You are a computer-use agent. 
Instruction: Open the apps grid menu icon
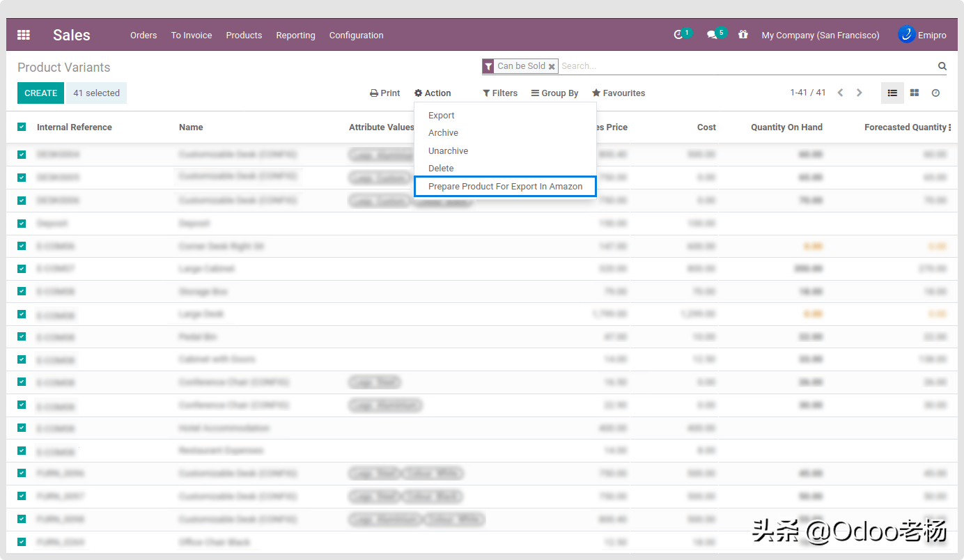coord(24,35)
